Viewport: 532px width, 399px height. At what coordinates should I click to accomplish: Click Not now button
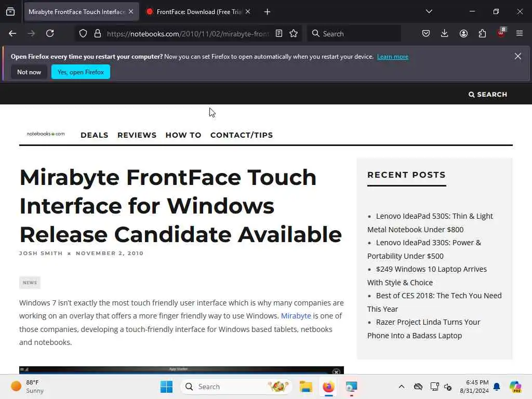coord(29,72)
